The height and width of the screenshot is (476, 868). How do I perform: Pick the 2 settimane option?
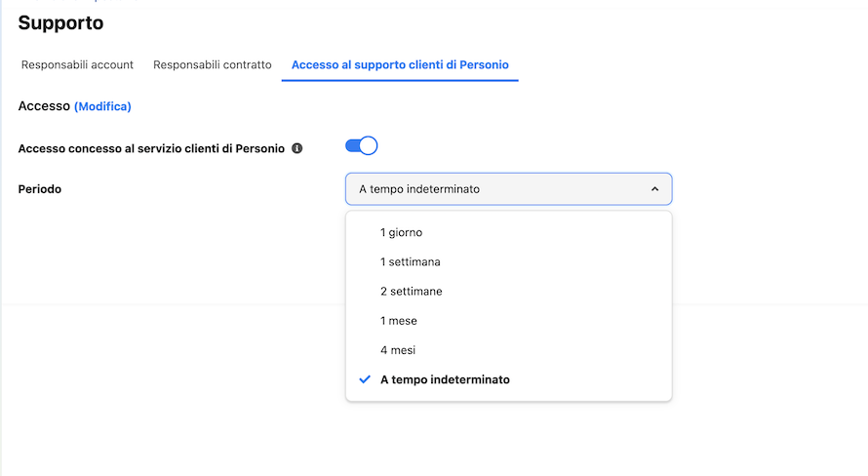(x=509, y=291)
